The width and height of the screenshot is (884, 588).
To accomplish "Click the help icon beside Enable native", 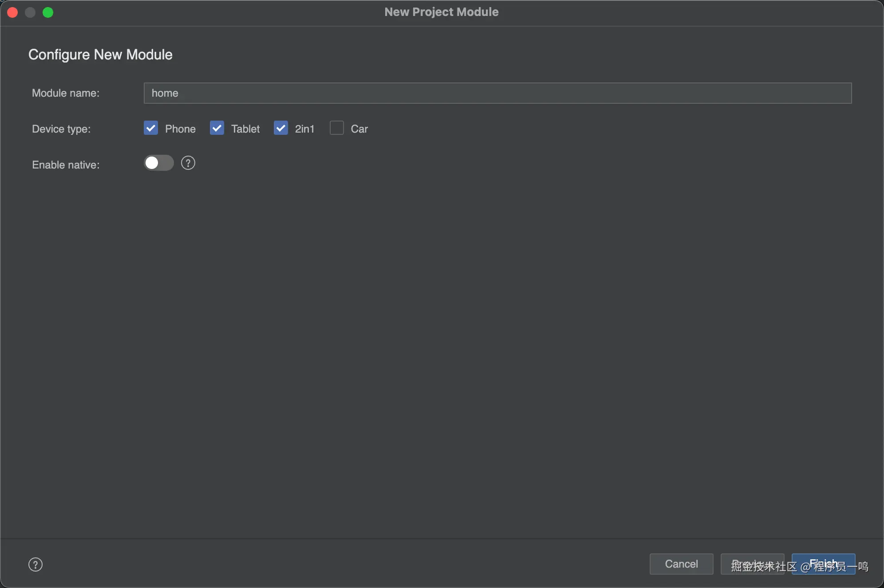I will coord(188,163).
